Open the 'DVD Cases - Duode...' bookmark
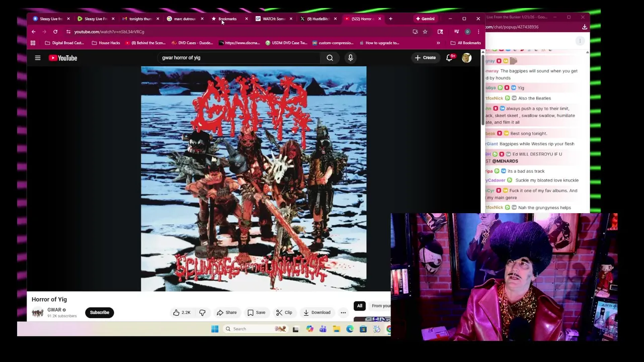The width and height of the screenshot is (644, 362). 192,43
